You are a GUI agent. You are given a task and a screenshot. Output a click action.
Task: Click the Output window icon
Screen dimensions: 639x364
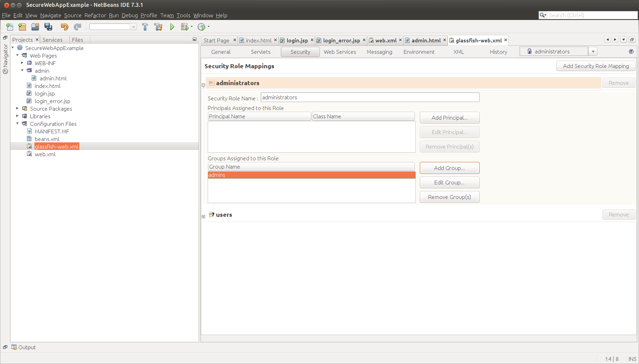point(14,347)
